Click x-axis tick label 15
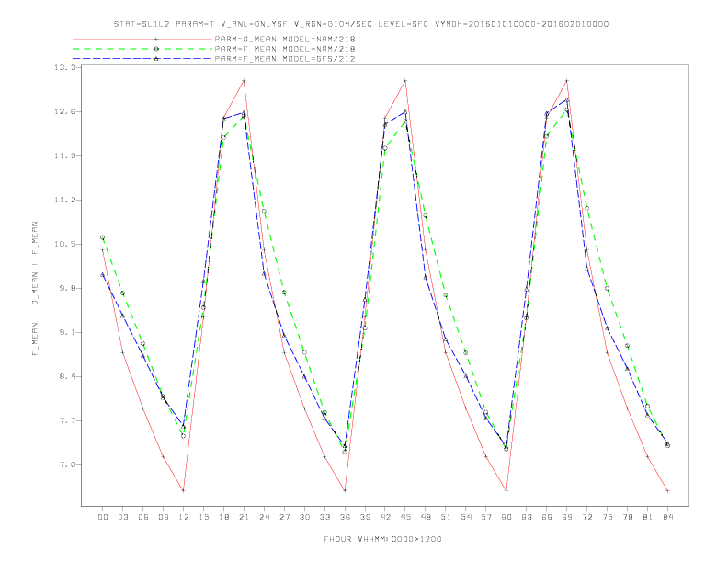The width and height of the screenshot is (728, 563). click(x=203, y=517)
